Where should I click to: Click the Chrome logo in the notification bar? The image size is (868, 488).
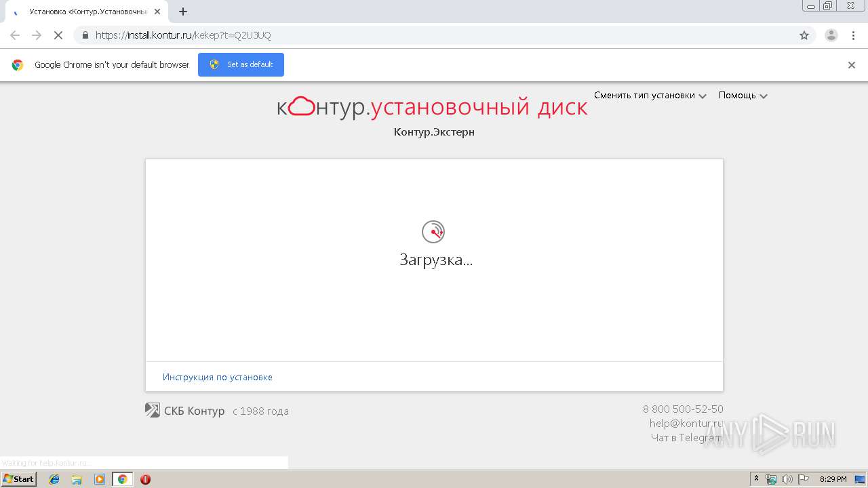pos(18,65)
